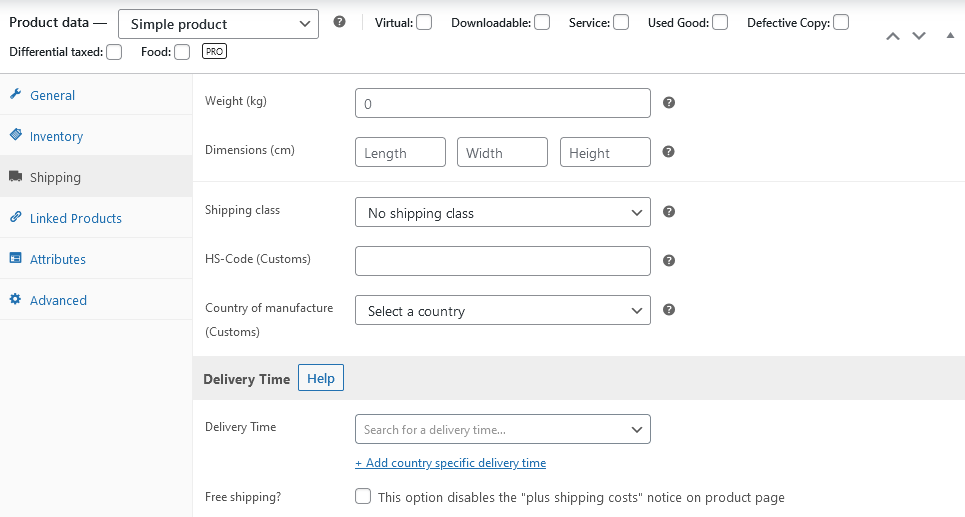This screenshot has height=517, width=965.
Task: Tick the Downloadable checkbox
Action: coord(542,23)
